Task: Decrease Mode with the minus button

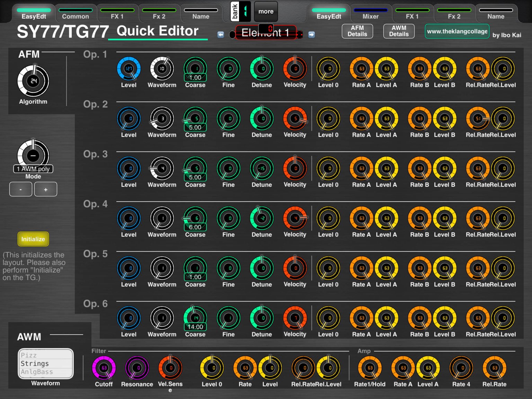Action: click(21, 189)
